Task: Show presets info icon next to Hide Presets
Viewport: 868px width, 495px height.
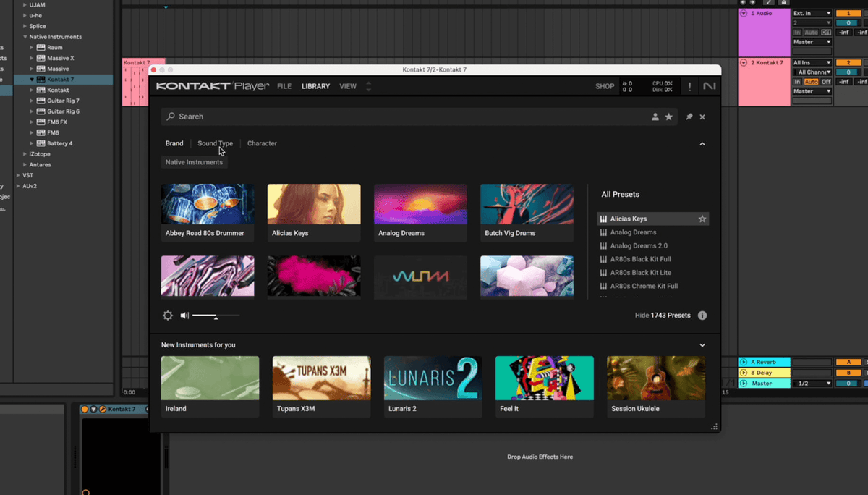Action: pyautogui.click(x=702, y=316)
